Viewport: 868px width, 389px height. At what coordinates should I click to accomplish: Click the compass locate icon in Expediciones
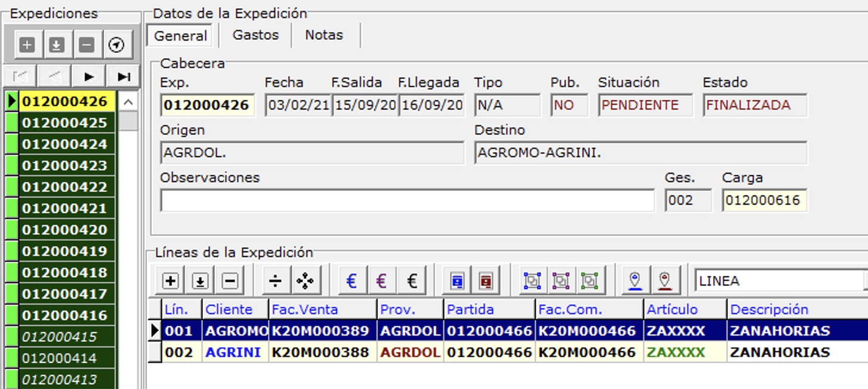pos(117,45)
